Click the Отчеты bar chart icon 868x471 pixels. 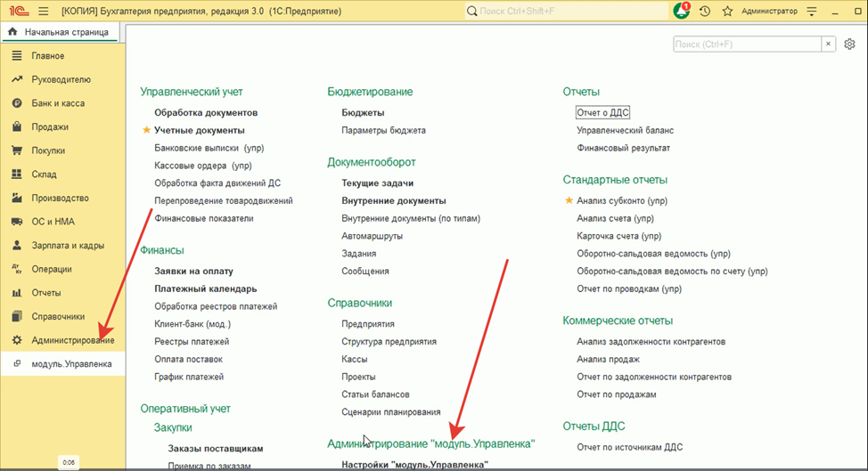[x=17, y=293]
